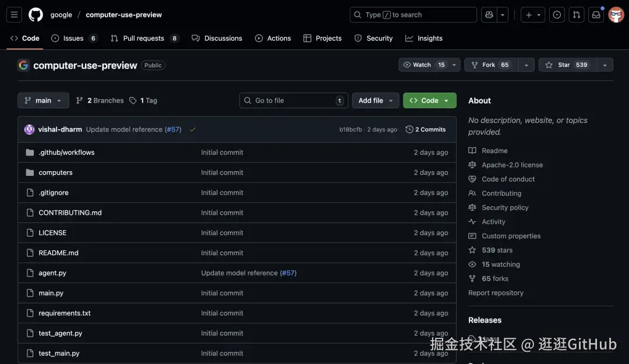This screenshot has width=629, height=364.
Task: Click the star icon on Star button
Action: 549,65
